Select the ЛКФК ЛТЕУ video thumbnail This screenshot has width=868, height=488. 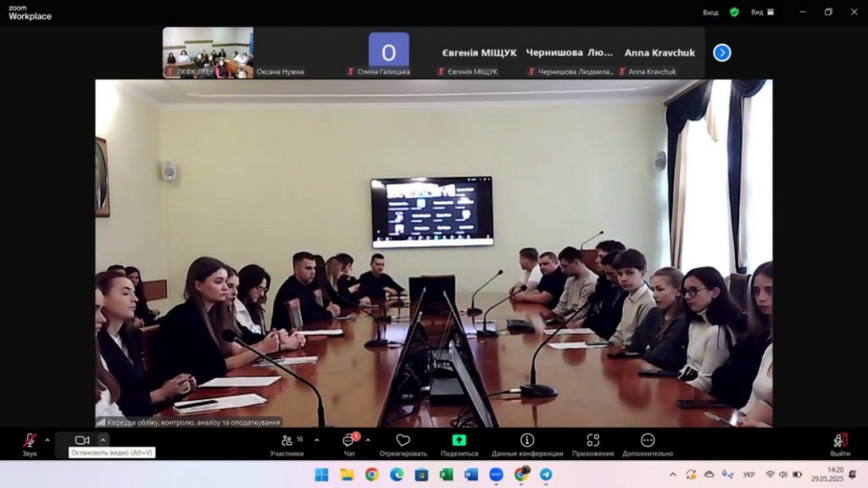pyautogui.click(x=208, y=53)
